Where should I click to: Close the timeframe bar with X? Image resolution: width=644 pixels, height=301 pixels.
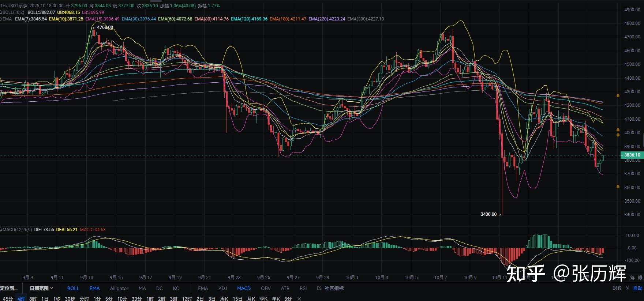pos(299,299)
